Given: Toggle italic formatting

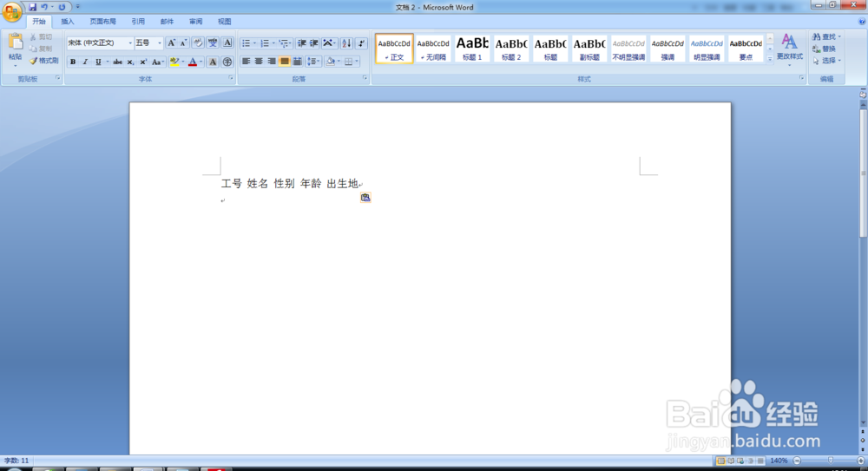Looking at the screenshot, I should [85, 62].
